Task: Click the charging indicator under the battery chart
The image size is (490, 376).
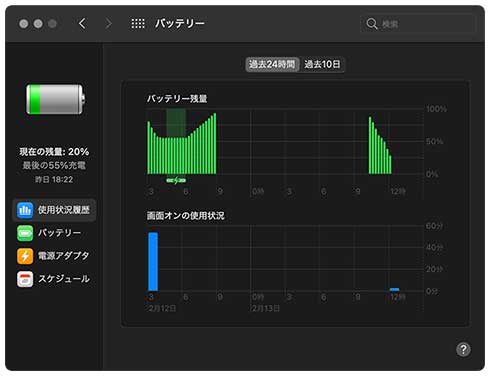Action: click(x=176, y=181)
